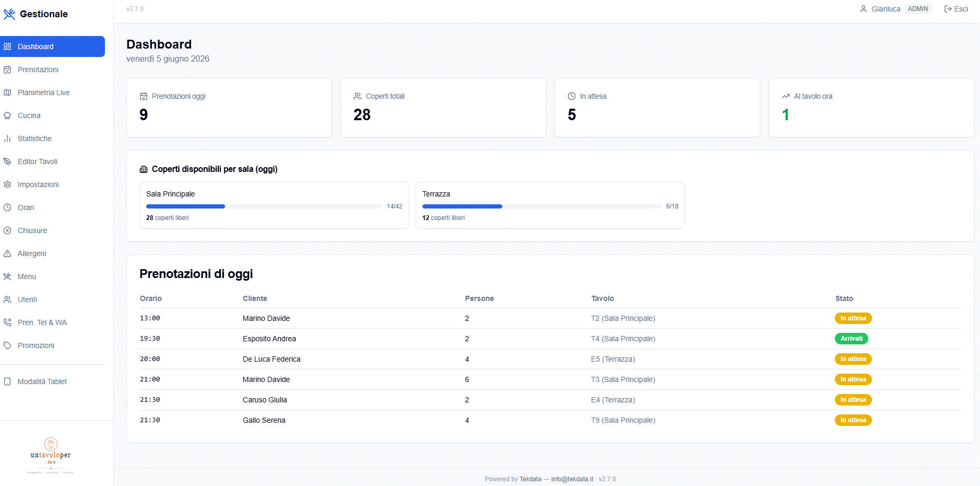This screenshot has height=486, width=980.
Task: Open the Orari page
Action: coord(52,207)
